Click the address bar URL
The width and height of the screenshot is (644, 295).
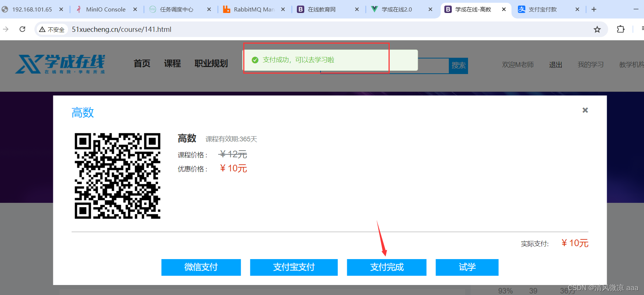coord(122,29)
